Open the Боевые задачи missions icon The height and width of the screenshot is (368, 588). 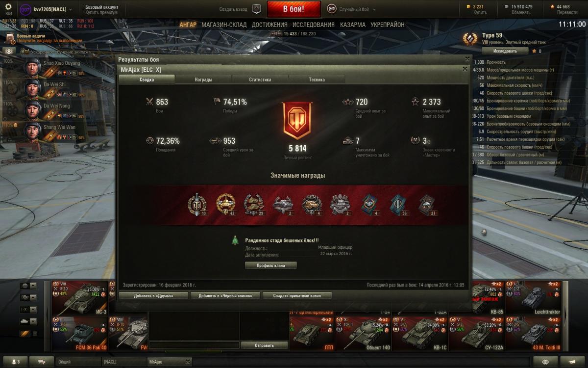point(10,39)
